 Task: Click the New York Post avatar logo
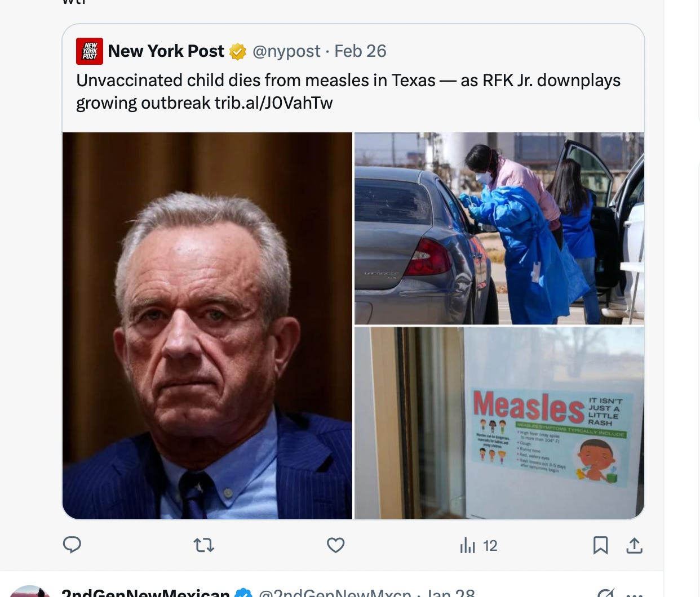(x=90, y=51)
